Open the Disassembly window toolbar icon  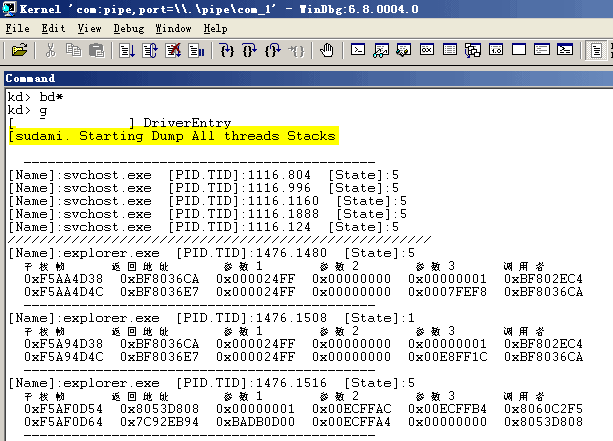pyautogui.click(x=496, y=50)
